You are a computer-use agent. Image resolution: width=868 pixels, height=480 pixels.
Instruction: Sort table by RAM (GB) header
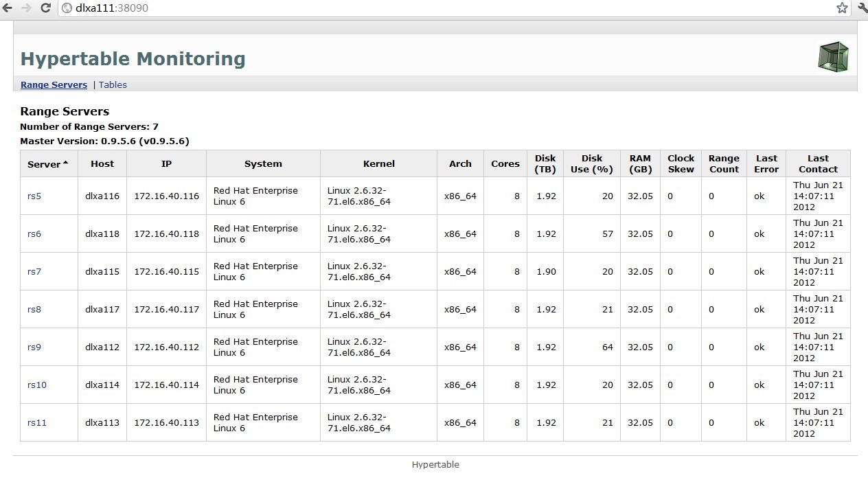640,164
